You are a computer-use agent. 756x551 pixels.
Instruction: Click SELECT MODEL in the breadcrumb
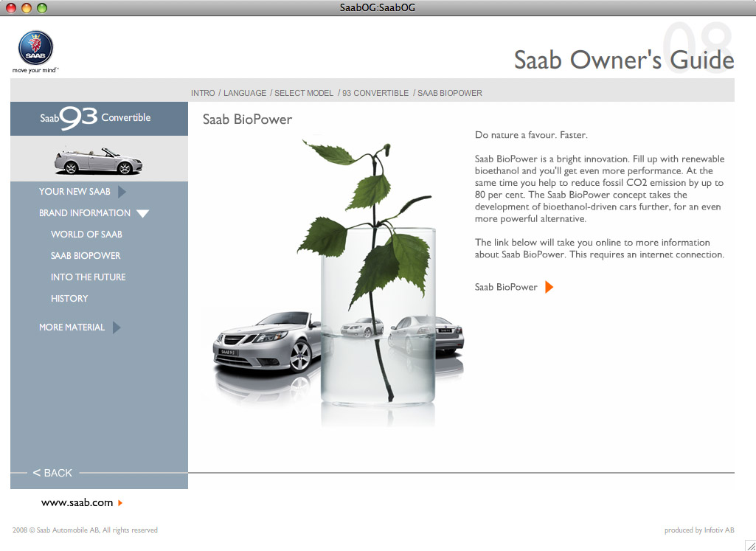click(304, 93)
